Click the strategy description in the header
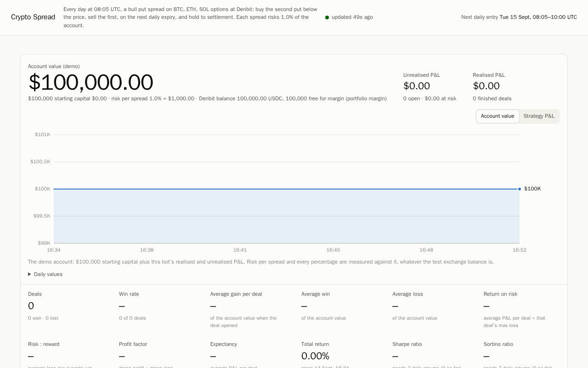This screenshot has width=588, height=368. coord(190,17)
